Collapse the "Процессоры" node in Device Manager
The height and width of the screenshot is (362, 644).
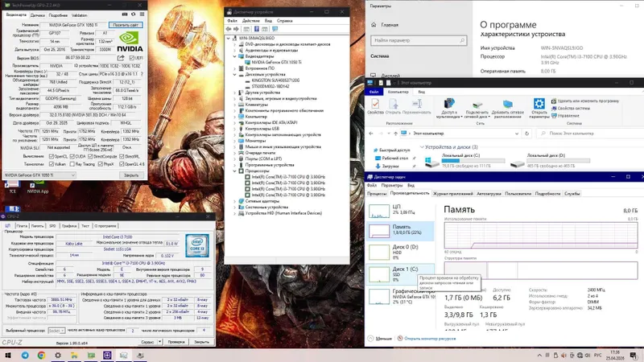click(x=235, y=171)
